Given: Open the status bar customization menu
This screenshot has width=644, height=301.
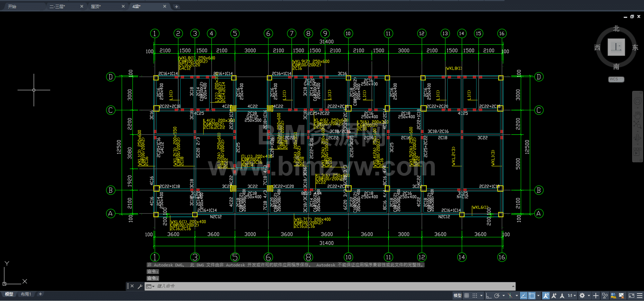Looking at the screenshot, I should (x=640, y=296).
